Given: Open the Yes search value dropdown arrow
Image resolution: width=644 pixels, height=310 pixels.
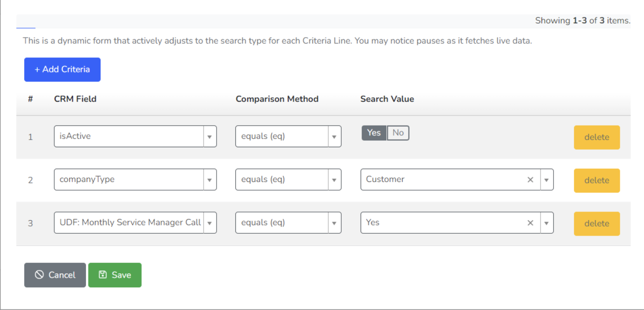Looking at the screenshot, I should [546, 223].
